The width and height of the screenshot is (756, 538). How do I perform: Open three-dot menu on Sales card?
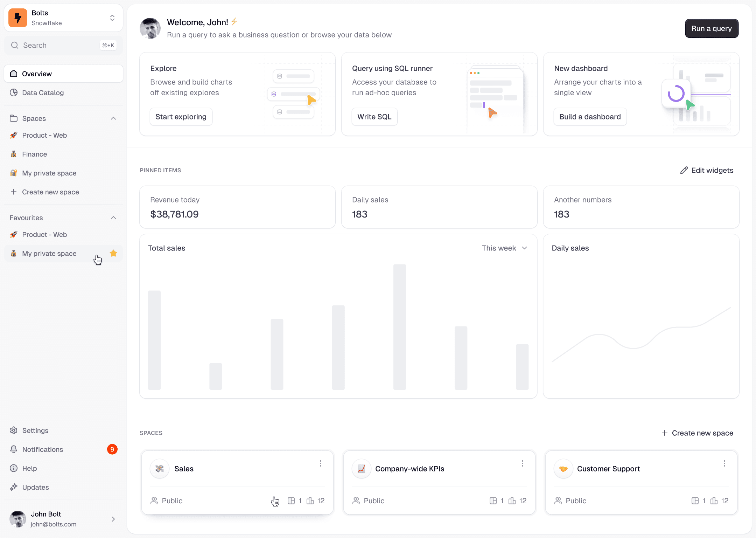pyautogui.click(x=321, y=463)
